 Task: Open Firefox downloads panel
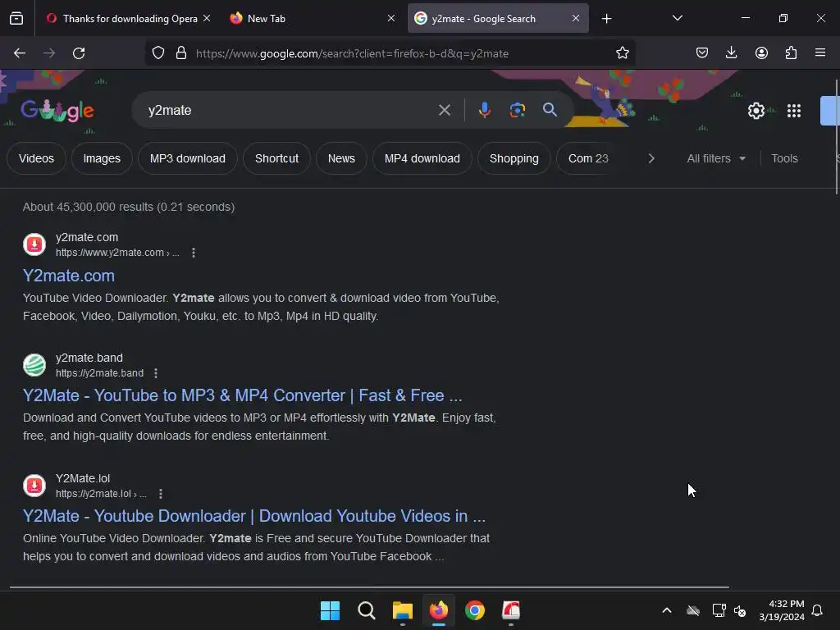(731, 53)
